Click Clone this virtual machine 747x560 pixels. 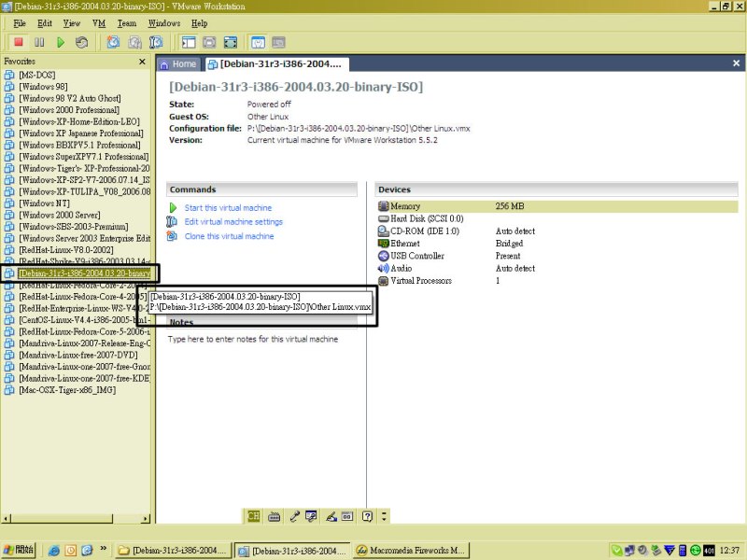pyautogui.click(x=229, y=236)
